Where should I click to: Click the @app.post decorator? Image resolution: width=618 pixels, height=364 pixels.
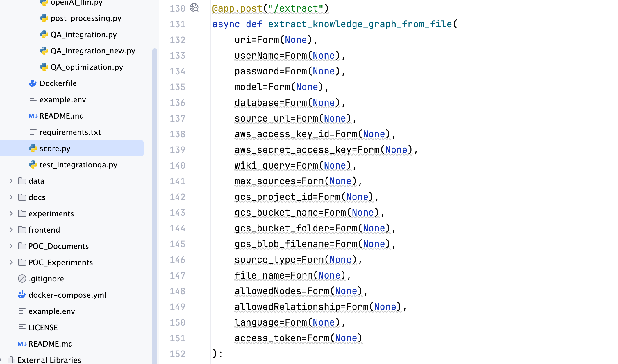click(237, 8)
